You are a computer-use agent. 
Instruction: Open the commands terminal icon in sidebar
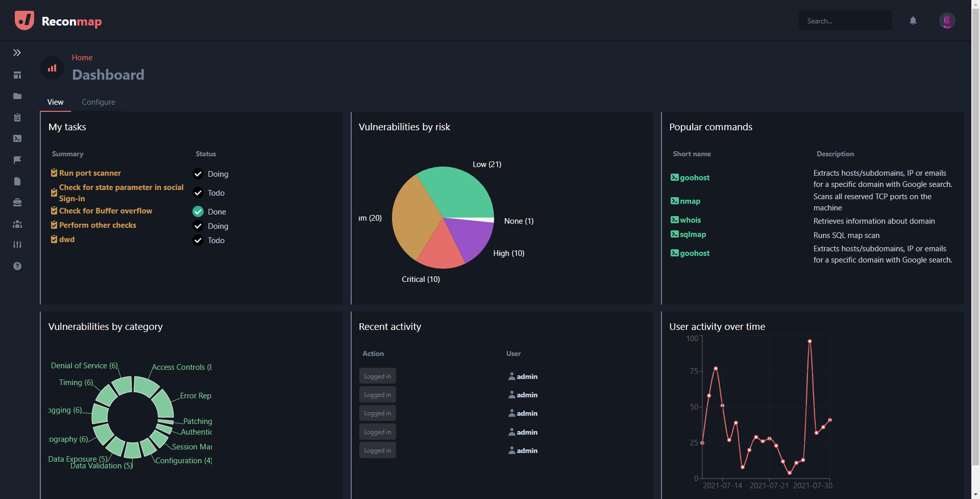17,138
